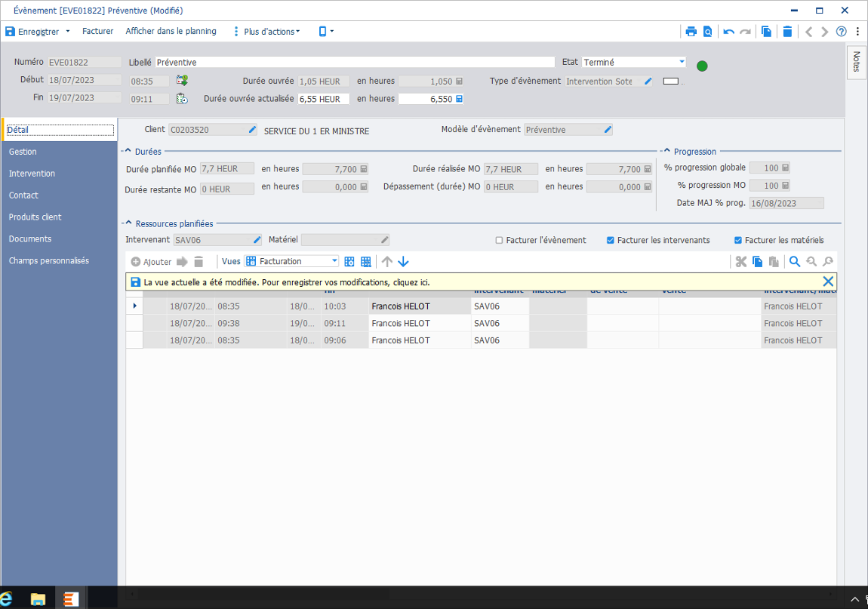Go to the next record arrow
The image size is (868, 609).
[824, 32]
